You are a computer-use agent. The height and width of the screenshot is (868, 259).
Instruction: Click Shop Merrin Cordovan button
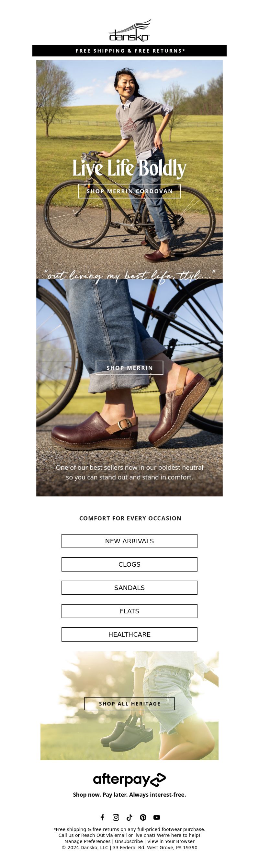[129, 191]
